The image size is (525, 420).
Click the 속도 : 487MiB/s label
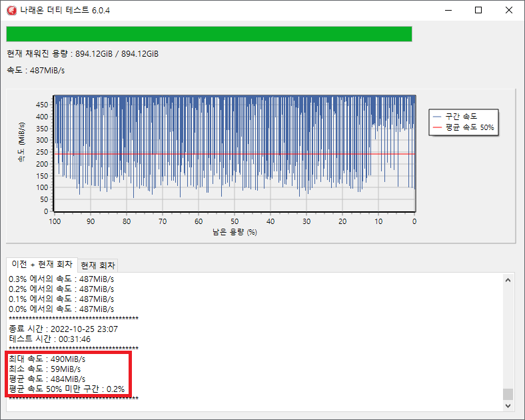(35, 71)
